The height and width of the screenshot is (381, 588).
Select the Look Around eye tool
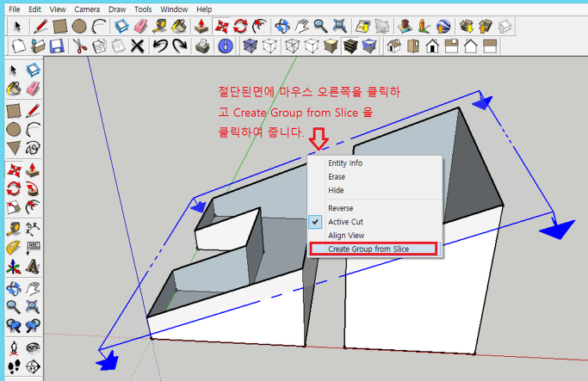(33, 348)
